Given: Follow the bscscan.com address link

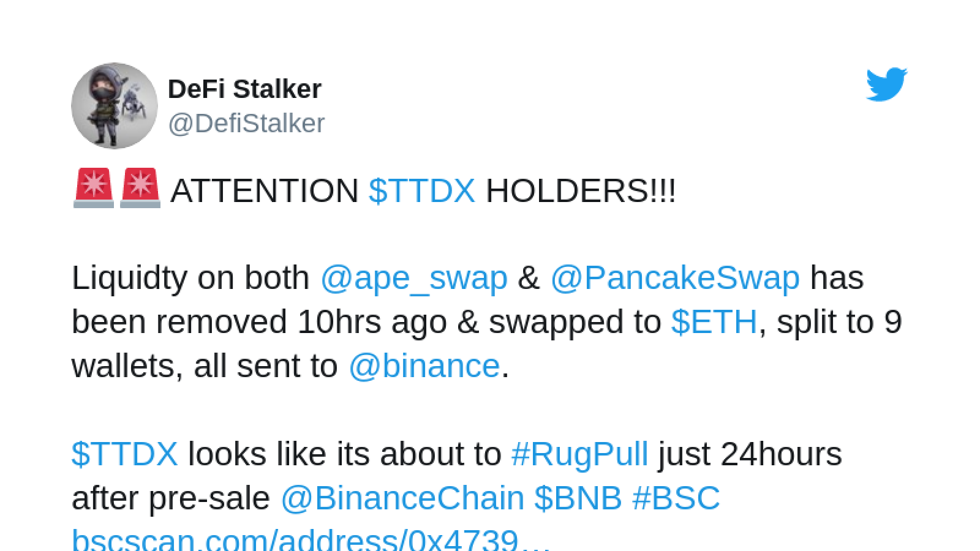Looking at the screenshot, I should (311, 539).
